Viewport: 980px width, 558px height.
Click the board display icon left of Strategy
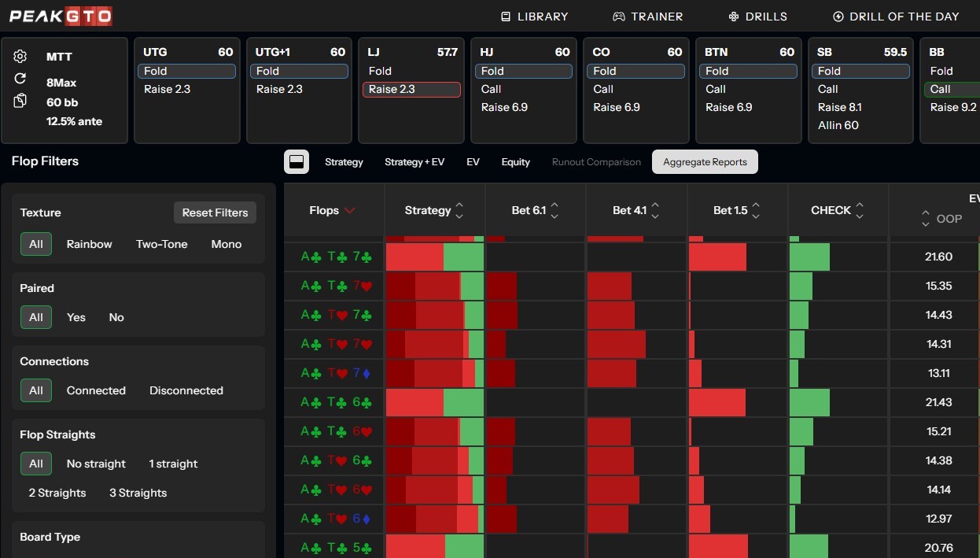point(297,161)
